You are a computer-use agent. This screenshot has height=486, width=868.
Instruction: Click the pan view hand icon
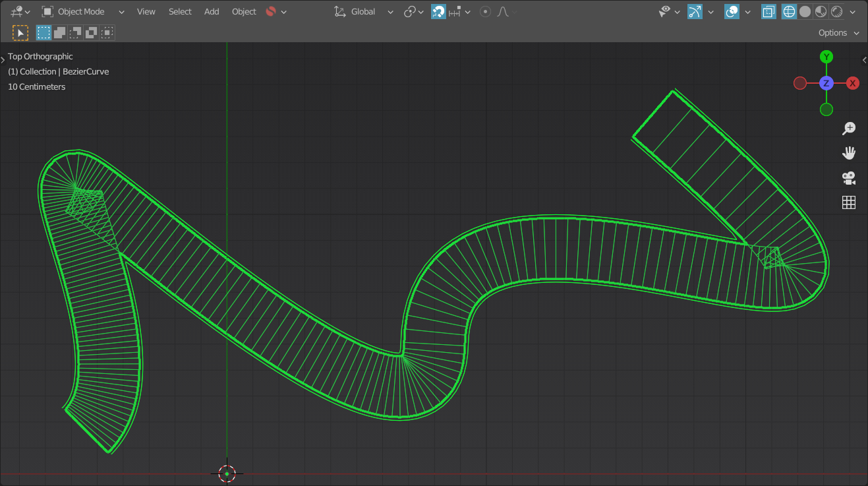[x=849, y=153]
